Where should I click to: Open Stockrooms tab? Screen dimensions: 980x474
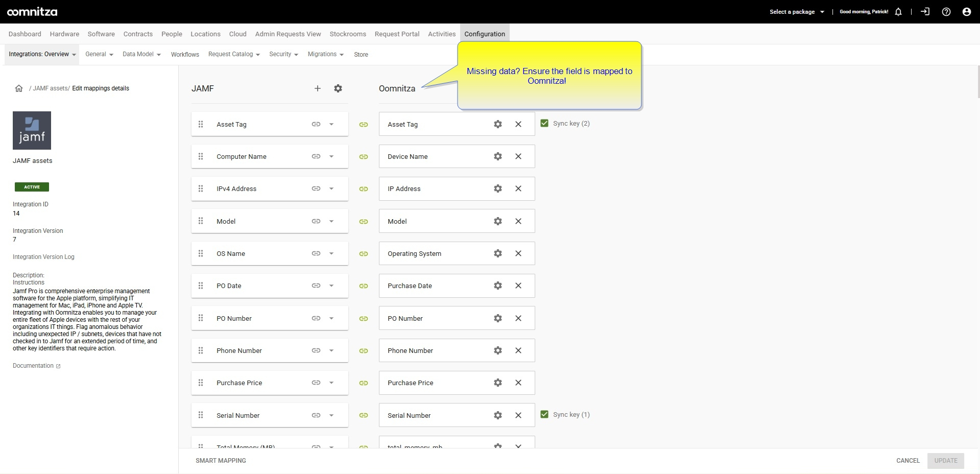[348, 34]
